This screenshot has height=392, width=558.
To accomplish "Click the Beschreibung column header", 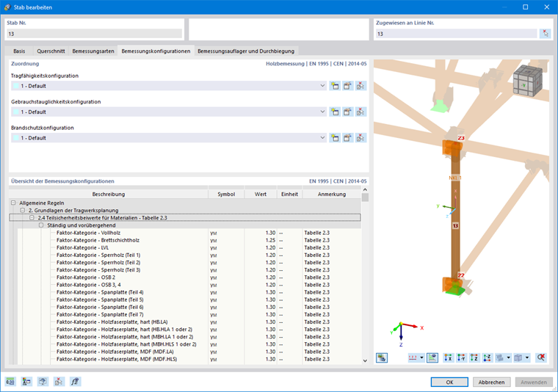I will click(x=109, y=195).
